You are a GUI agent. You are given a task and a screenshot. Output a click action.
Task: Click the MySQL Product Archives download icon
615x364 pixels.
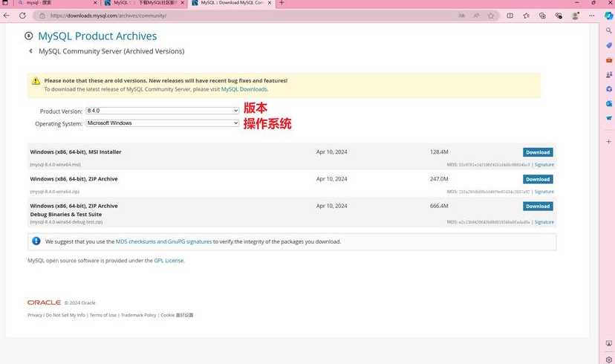[29, 36]
